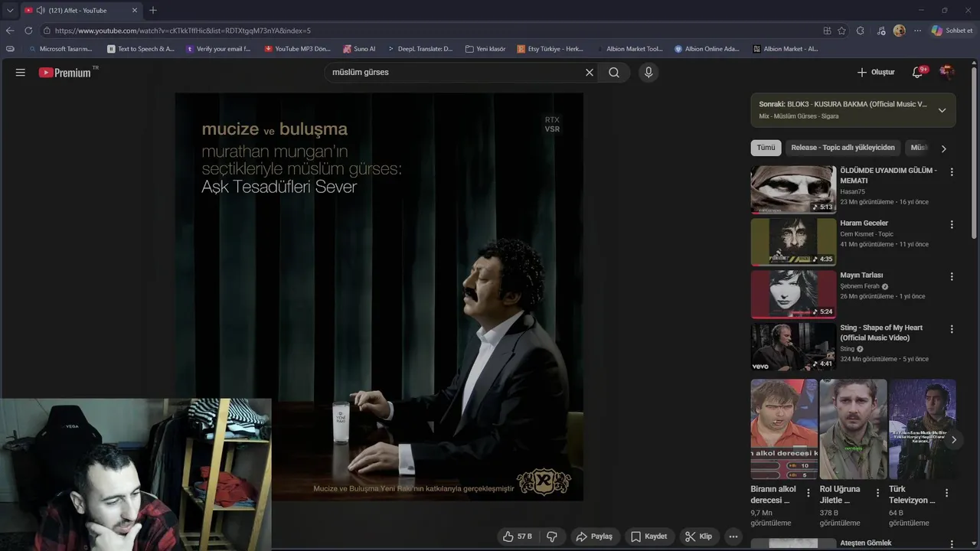Open Sting Shape of My Heart thumbnail
The image size is (980, 551).
pyautogui.click(x=793, y=346)
